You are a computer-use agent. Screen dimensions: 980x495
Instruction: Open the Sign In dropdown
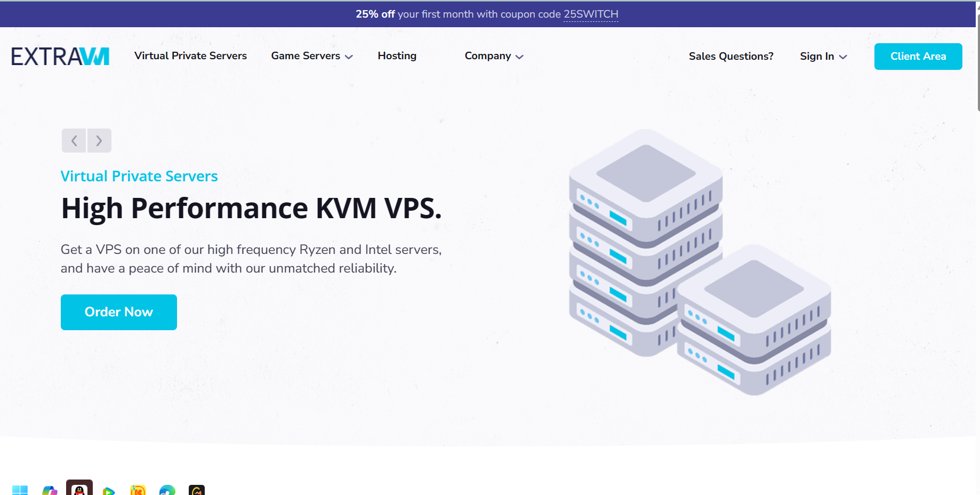tap(823, 57)
